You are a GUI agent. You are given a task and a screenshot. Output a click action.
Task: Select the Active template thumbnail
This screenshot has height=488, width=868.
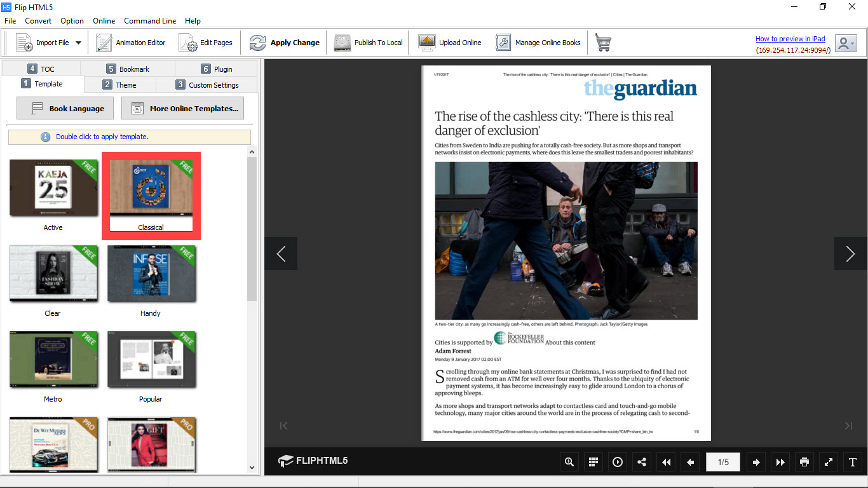pos(53,188)
